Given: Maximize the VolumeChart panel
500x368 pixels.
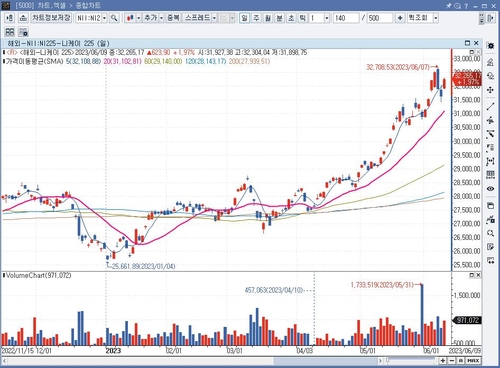Looking at the screenshot, I should tap(472, 275).
